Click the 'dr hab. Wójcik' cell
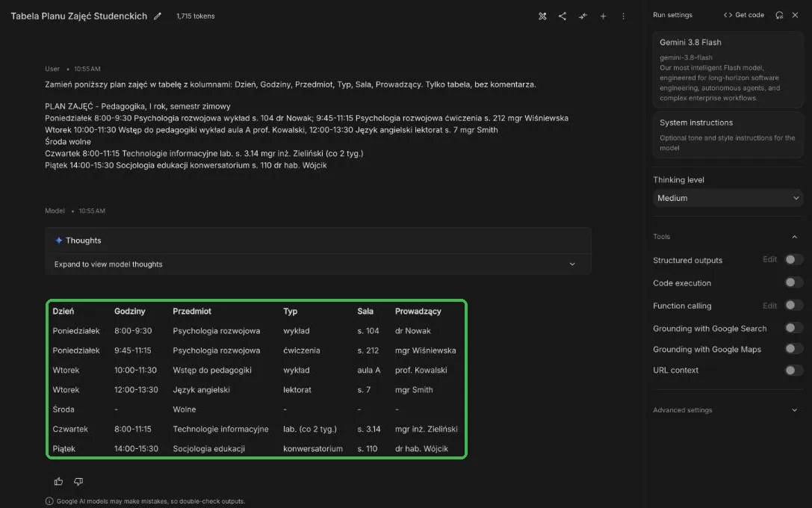Viewport: 812px width, 508px height. [x=421, y=449]
